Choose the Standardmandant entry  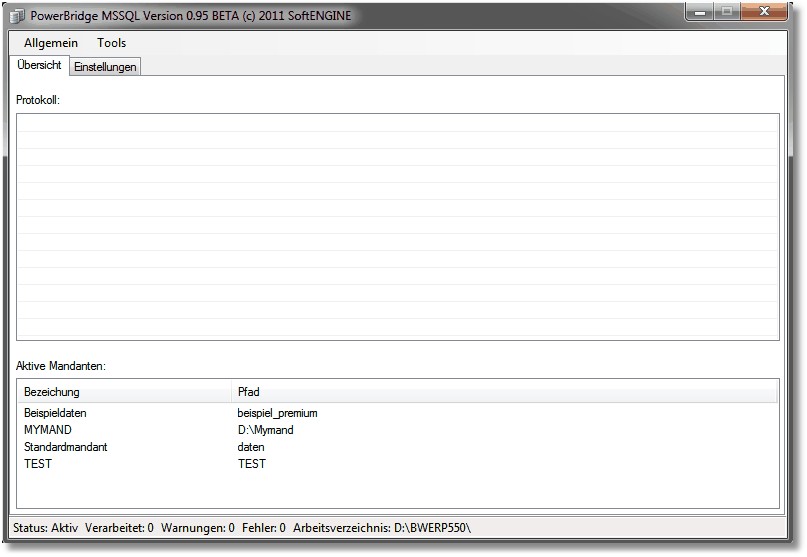[x=65, y=447]
